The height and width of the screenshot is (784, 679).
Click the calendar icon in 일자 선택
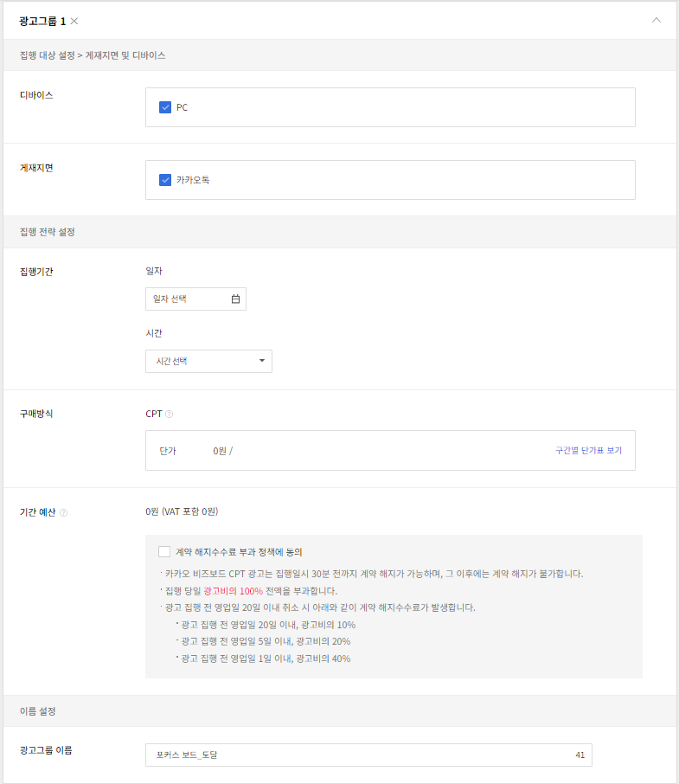[x=235, y=299]
